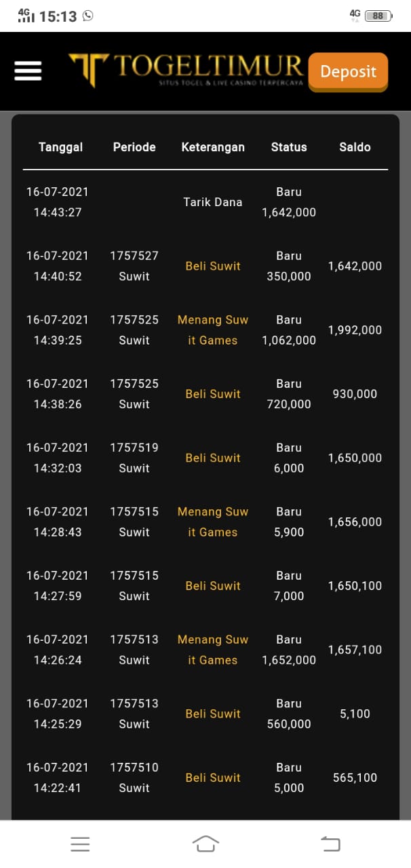Tap Android back navigation icon
411x868 pixels.
click(330, 844)
